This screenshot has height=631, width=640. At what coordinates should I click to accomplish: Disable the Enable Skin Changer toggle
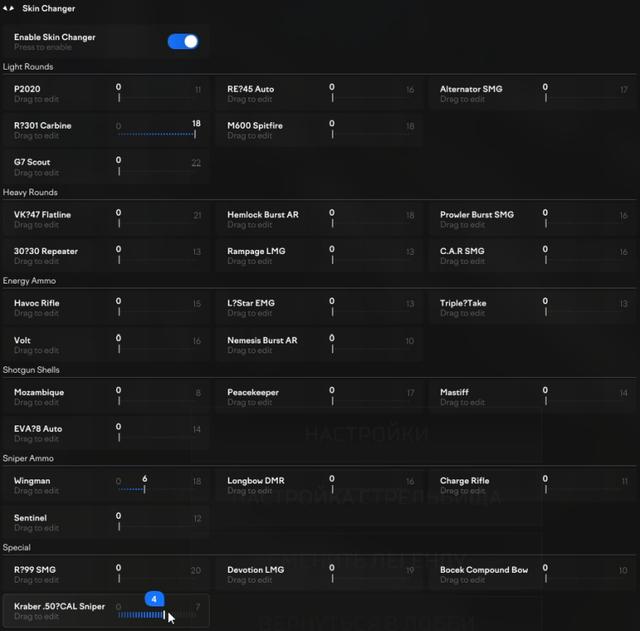click(x=183, y=42)
